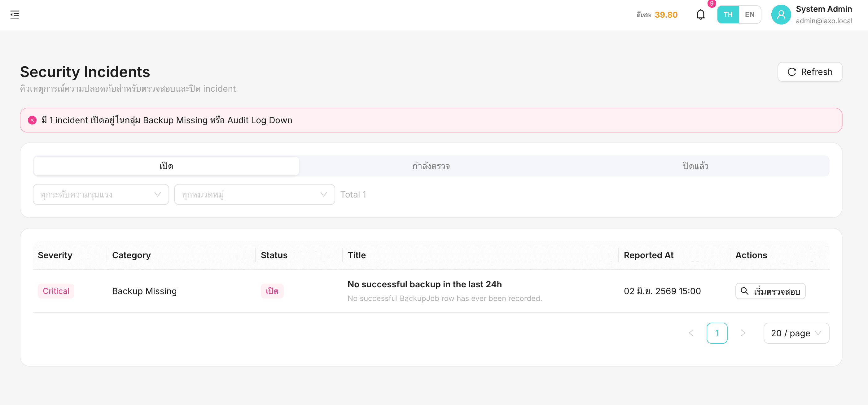
Task: Go to previous page arrow
Action: tap(691, 333)
